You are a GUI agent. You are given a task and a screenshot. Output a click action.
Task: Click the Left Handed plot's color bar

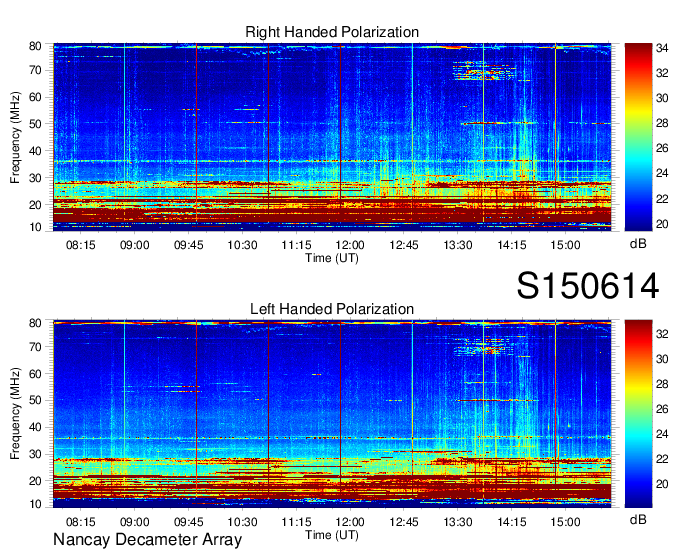click(638, 414)
